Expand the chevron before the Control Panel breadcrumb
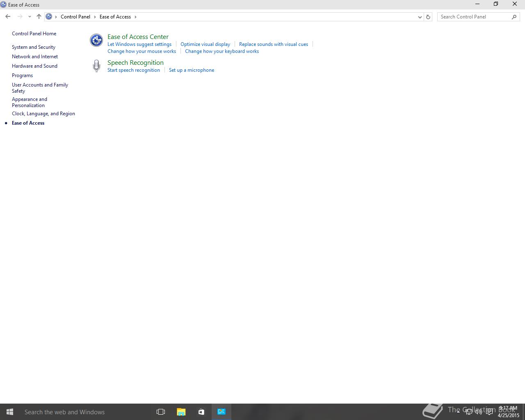This screenshot has width=525, height=420. [56, 17]
